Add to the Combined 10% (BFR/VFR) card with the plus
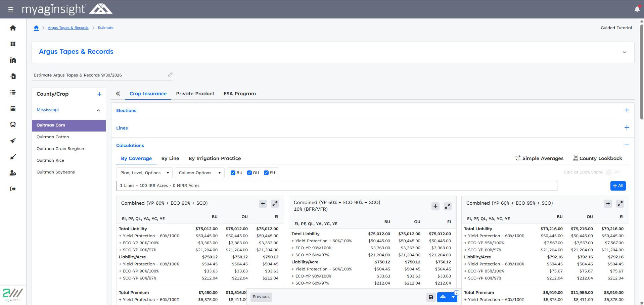The image size is (644, 305). (435, 206)
